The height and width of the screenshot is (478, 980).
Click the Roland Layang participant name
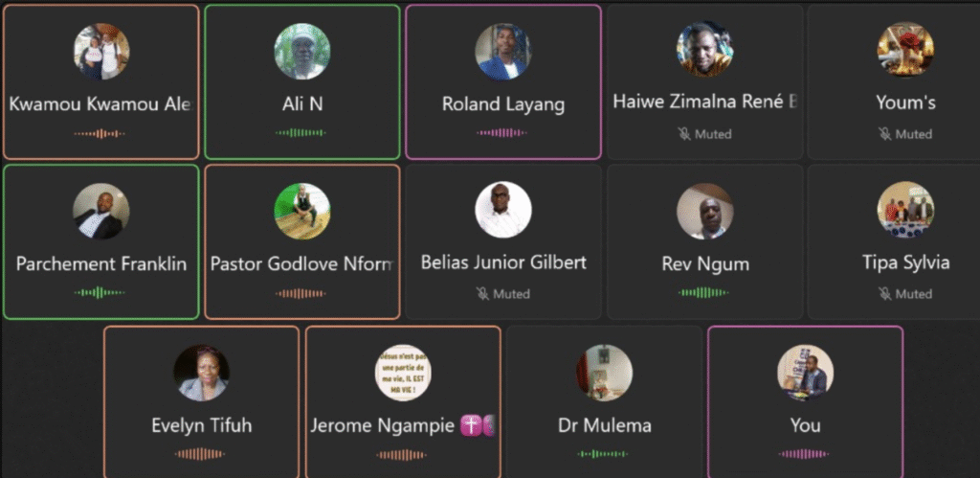coord(503,103)
